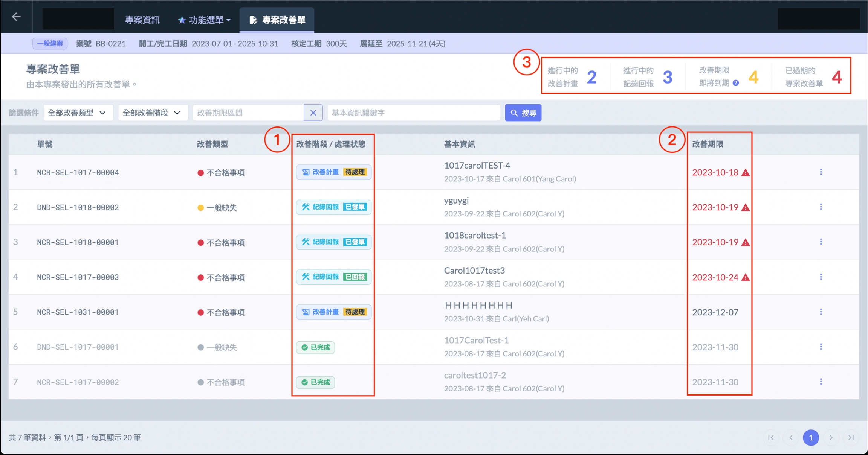
Task: Open kebab menu for DND-SEL-1018-00002 row
Action: tap(821, 207)
